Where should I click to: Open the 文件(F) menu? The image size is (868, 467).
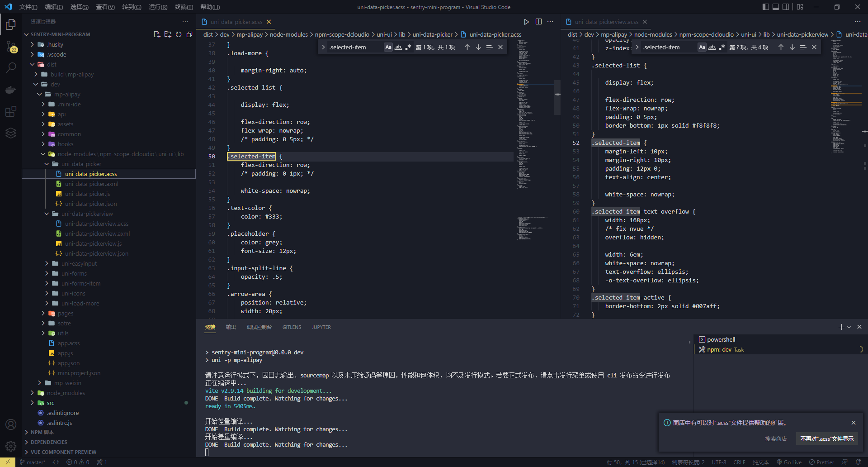tap(28, 7)
